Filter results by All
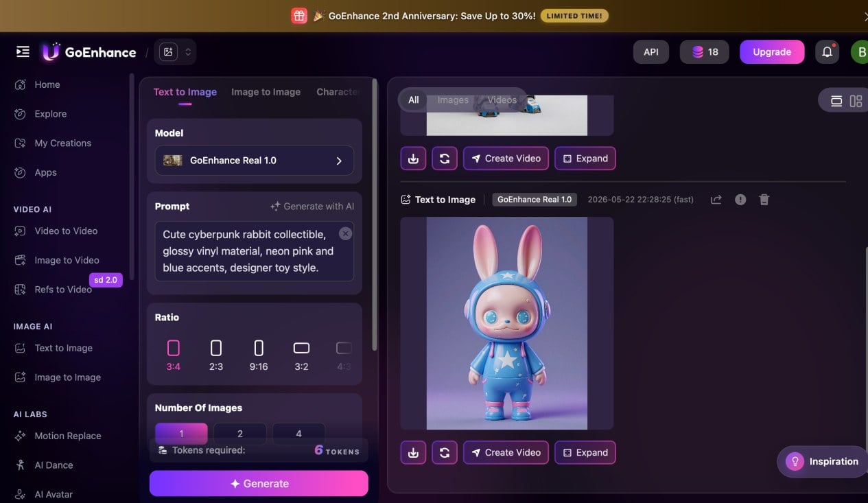This screenshot has height=503, width=868. (x=414, y=100)
